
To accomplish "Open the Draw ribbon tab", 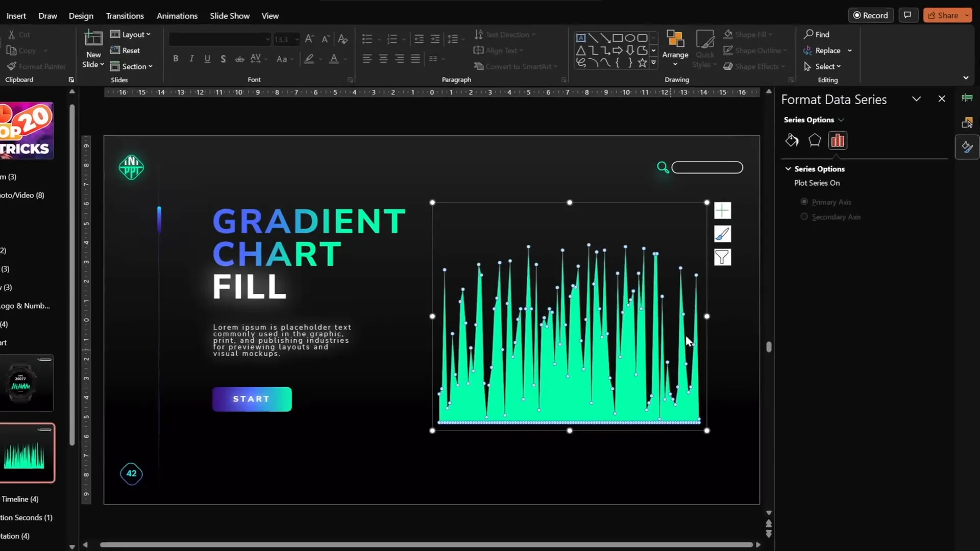I will [47, 16].
